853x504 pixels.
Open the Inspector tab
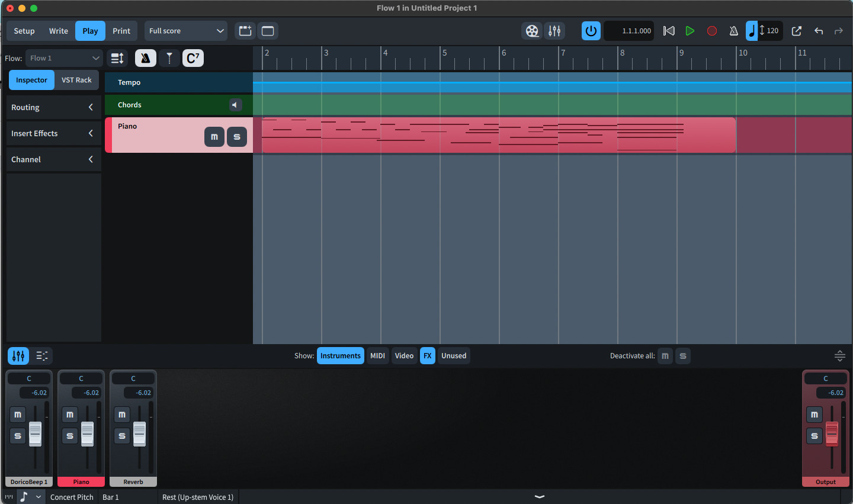[31, 80]
